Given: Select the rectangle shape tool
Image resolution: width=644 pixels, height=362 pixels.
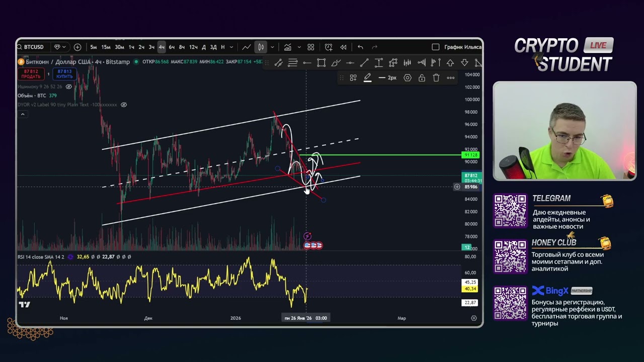Looking at the screenshot, I should [x=321, y=63].
